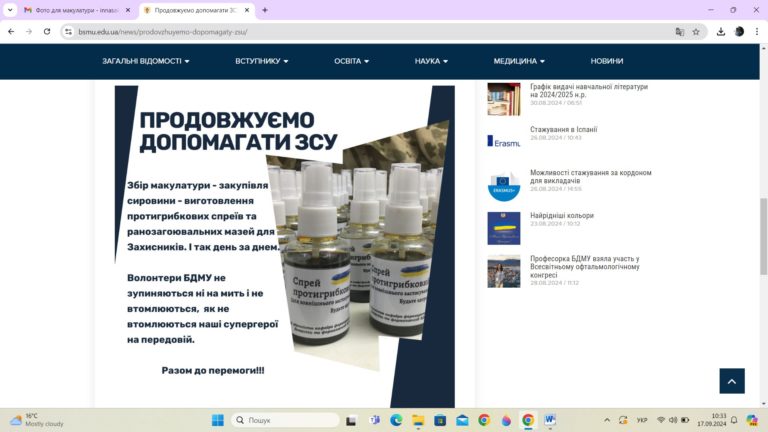Open the weather widget showing 16°C
This screenshot has width=768, height=432.
click(x=37, y=420)
